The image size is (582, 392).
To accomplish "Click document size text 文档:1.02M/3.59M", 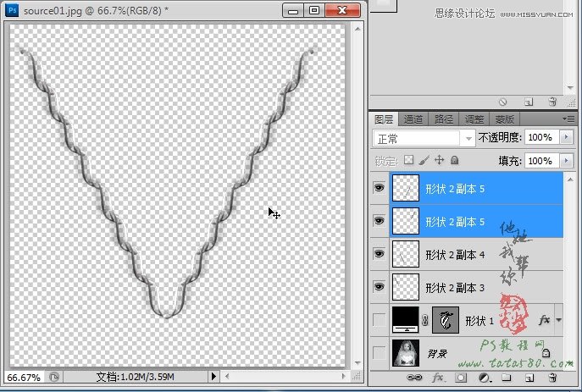I will tap(135, 377).
